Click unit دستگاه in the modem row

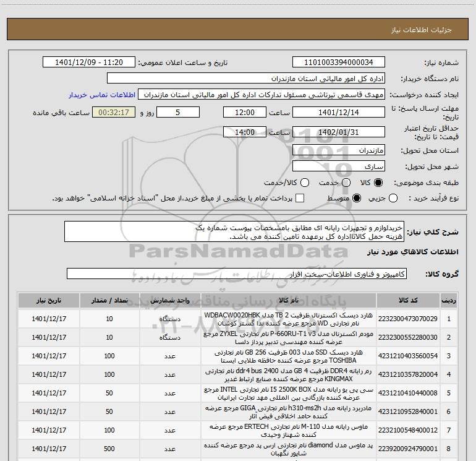click(170, 337)
